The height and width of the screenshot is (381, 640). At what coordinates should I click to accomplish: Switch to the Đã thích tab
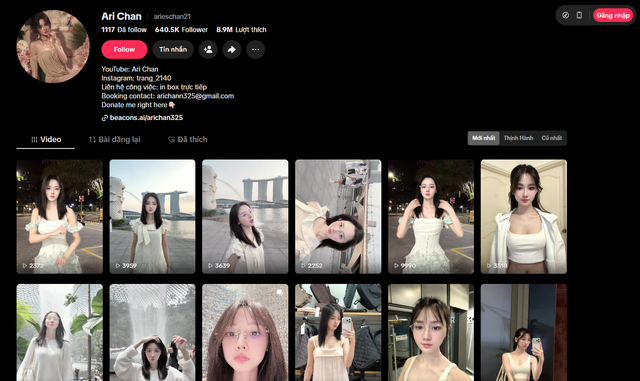[187, 139]
